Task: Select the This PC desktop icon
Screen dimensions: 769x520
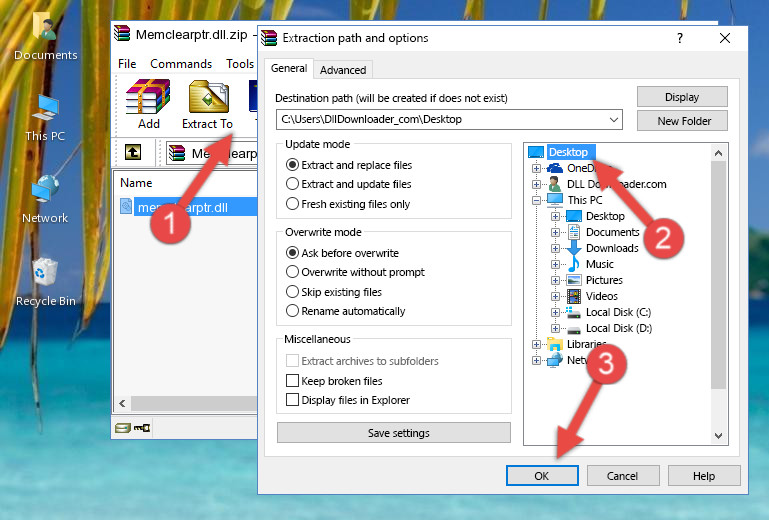Action: coord(45,118)
